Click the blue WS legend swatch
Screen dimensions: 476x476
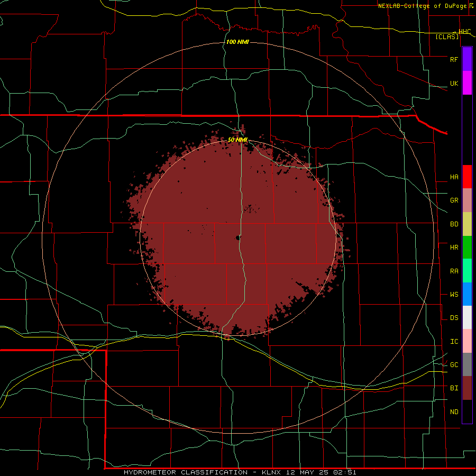[x=467, y=294]
